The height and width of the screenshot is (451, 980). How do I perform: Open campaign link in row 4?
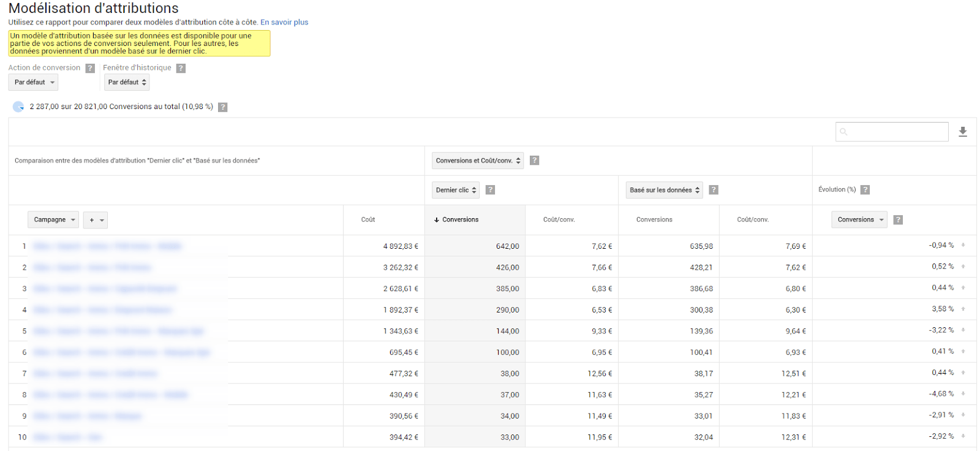click(103, 310)
